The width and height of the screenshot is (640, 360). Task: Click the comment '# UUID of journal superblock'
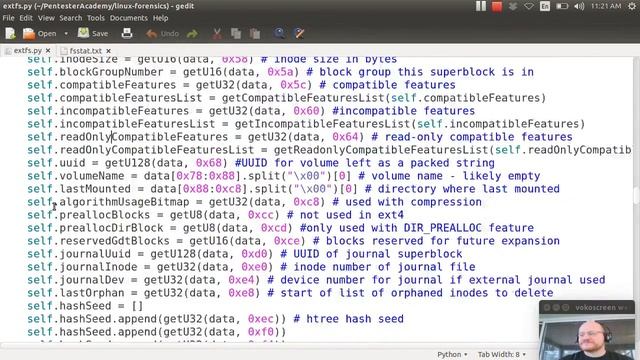pyautogui.click(x=371, y=254)
